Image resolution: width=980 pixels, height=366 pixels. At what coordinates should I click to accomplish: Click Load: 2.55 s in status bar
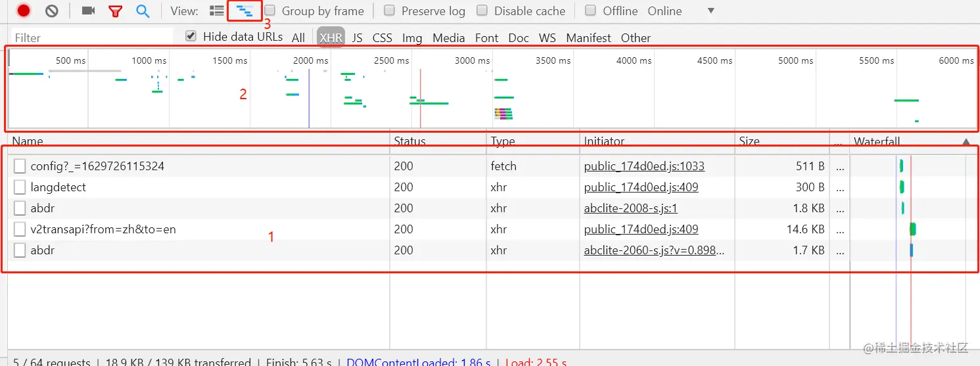535,361
